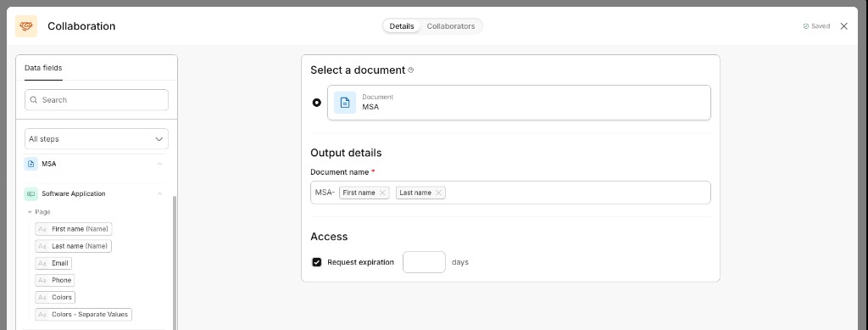Select the MSA document radio button

point(317,103)
